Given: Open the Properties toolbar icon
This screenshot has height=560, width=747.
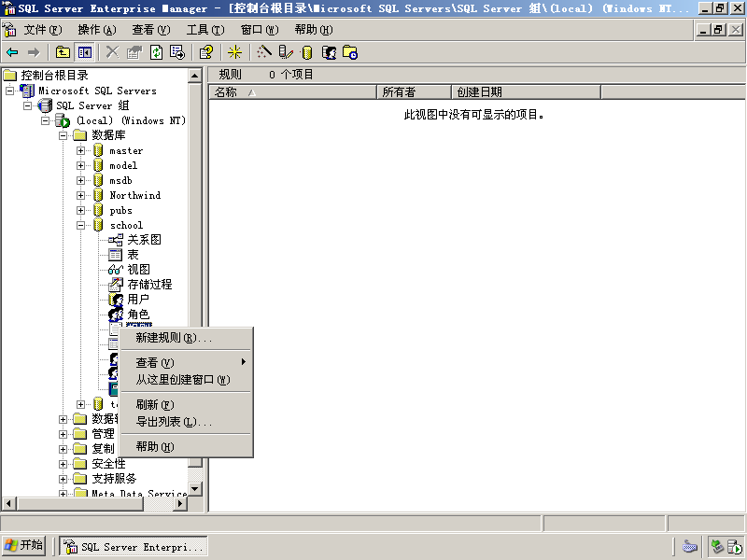Looking at the screenshot, I should (x=134, y=52).
